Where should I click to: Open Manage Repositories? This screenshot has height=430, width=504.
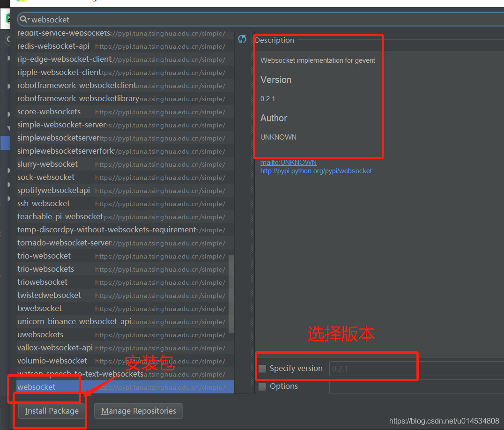138,411
